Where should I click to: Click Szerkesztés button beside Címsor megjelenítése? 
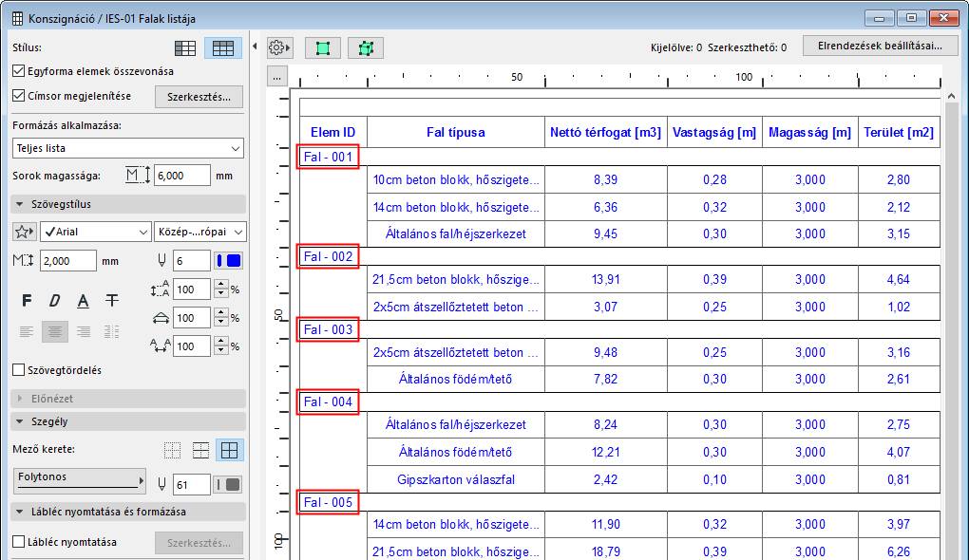click(x=199, y=97)
